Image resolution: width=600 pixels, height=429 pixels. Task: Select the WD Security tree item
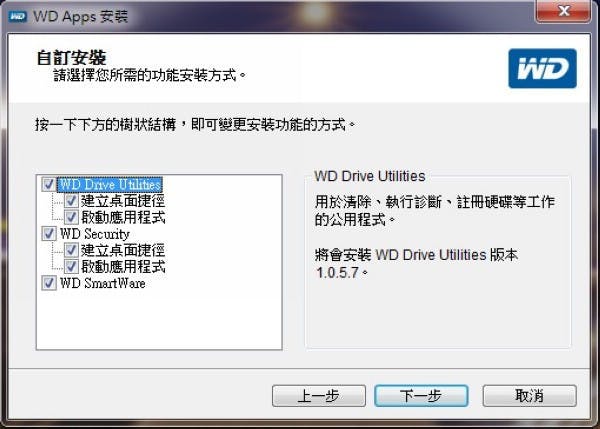[95, 234]
